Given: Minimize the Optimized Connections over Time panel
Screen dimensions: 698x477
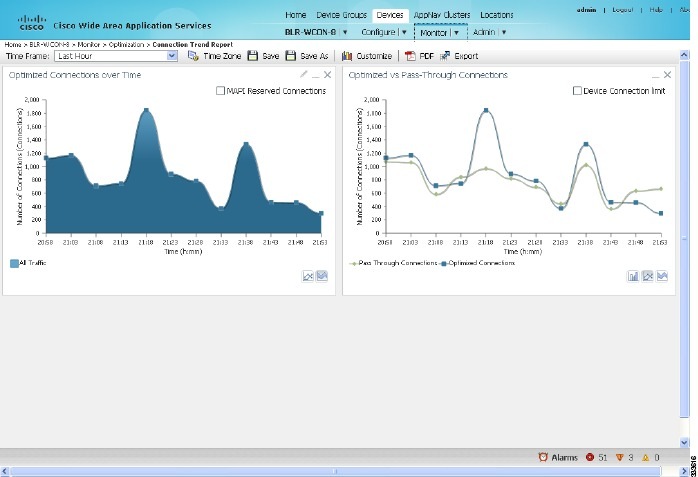Looking at the screenshot, I should coord(316,75).
